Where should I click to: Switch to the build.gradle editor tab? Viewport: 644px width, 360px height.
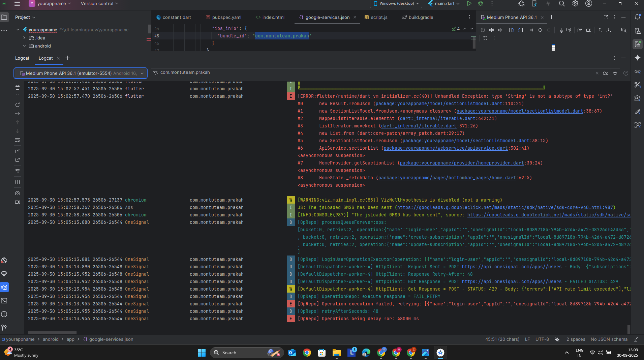(x=421, y=17)
